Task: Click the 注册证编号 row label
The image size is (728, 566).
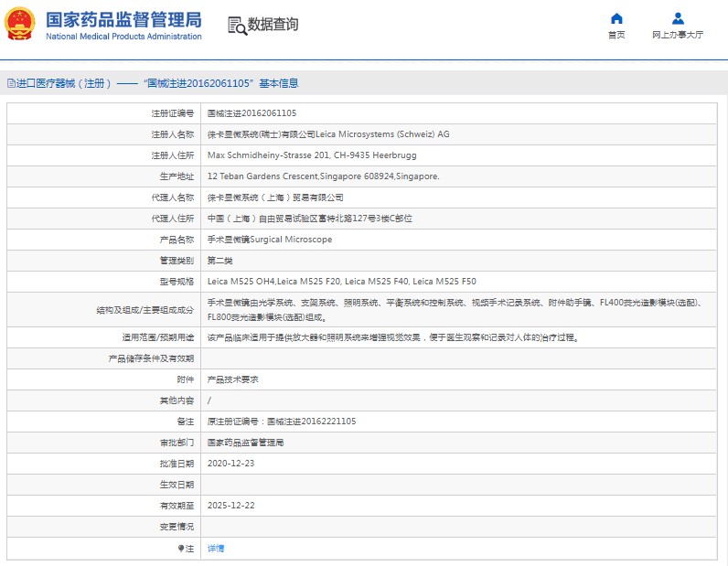Action: coord(173,113)
